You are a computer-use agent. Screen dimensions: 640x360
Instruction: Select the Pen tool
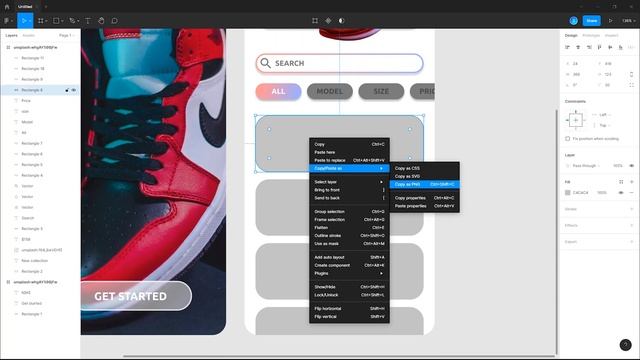(72, 20)
